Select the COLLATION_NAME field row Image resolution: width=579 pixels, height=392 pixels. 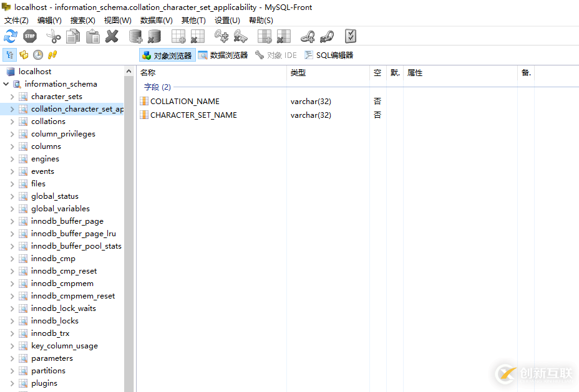click(x=185, y=101)
